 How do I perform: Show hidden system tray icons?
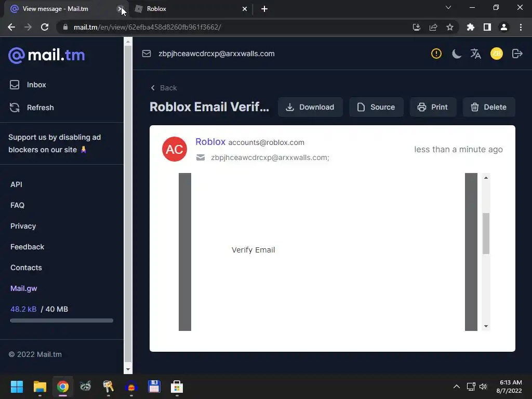tap(457, 387)
